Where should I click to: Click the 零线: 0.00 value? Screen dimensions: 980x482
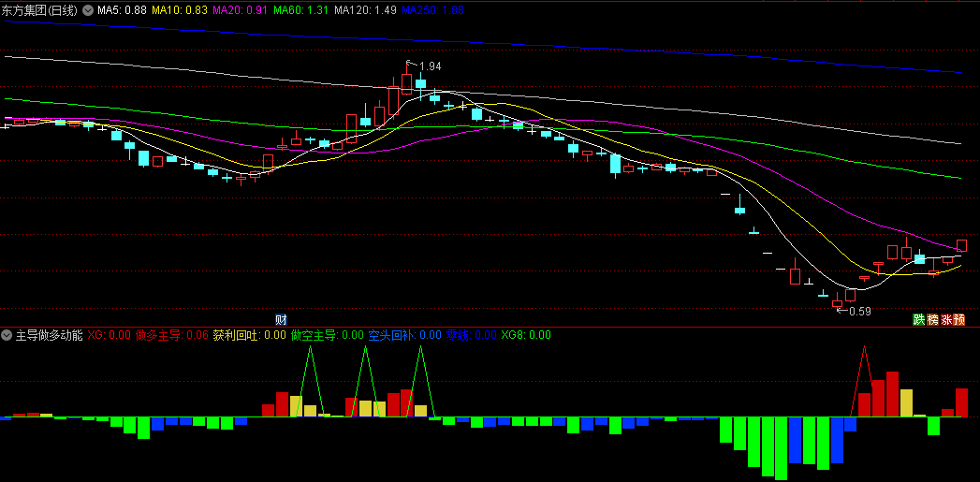[x=471, y=335]
